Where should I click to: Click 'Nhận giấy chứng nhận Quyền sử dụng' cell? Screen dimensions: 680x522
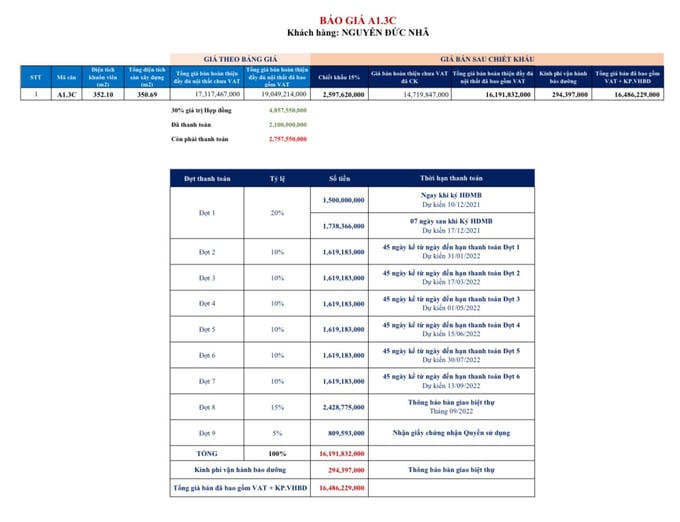452,434
